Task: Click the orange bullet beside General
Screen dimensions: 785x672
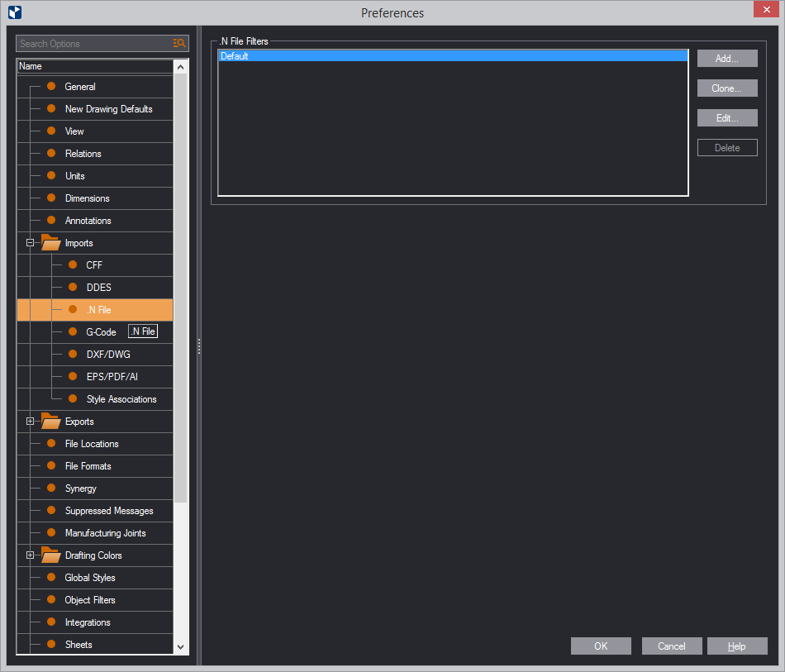Action: (x=51, y=86)
